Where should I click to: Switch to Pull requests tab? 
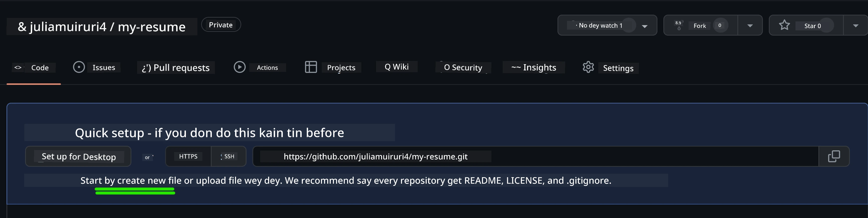tap(175, 68)
